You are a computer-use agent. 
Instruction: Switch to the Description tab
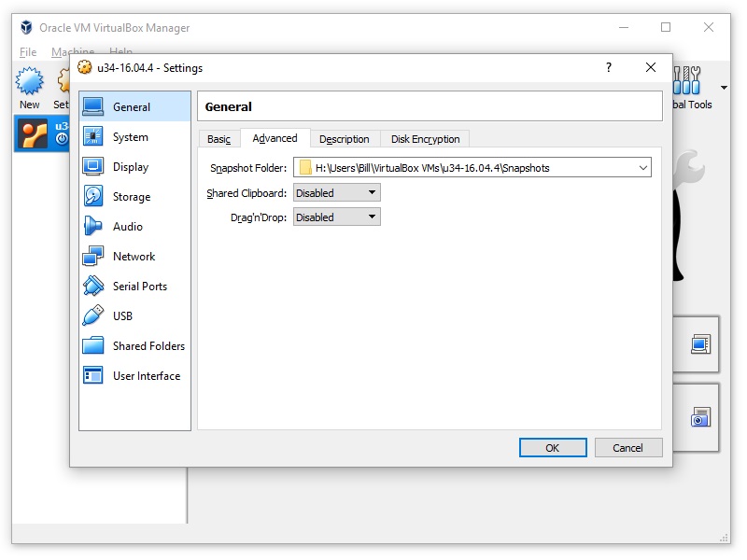click(x=344, y=139)
